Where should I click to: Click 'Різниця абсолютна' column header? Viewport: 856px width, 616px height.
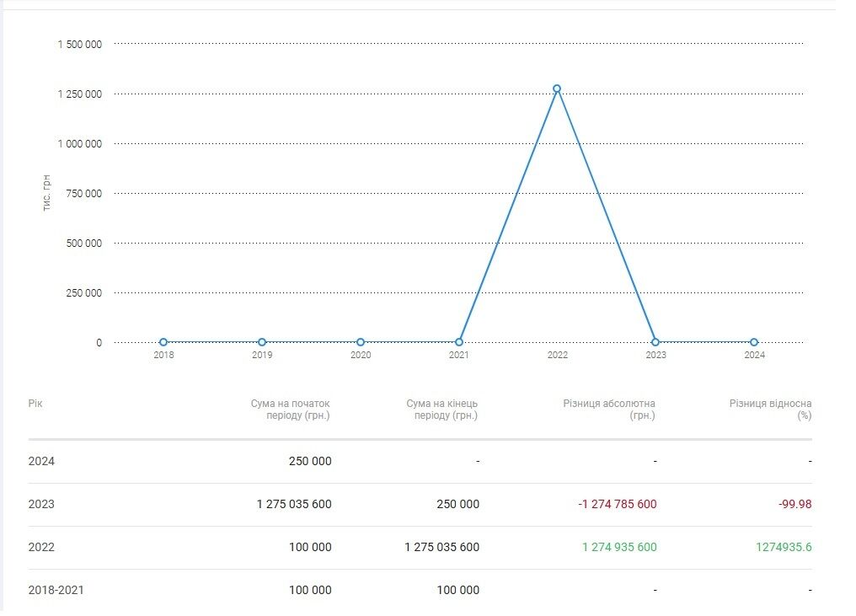click(x=608, y=410)
